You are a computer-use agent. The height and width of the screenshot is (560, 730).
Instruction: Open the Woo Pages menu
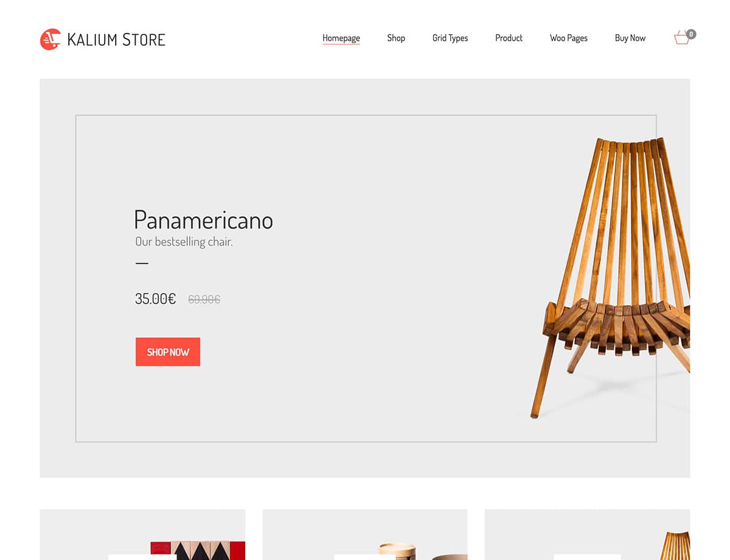pyautogui.click(x=569, y=38)
